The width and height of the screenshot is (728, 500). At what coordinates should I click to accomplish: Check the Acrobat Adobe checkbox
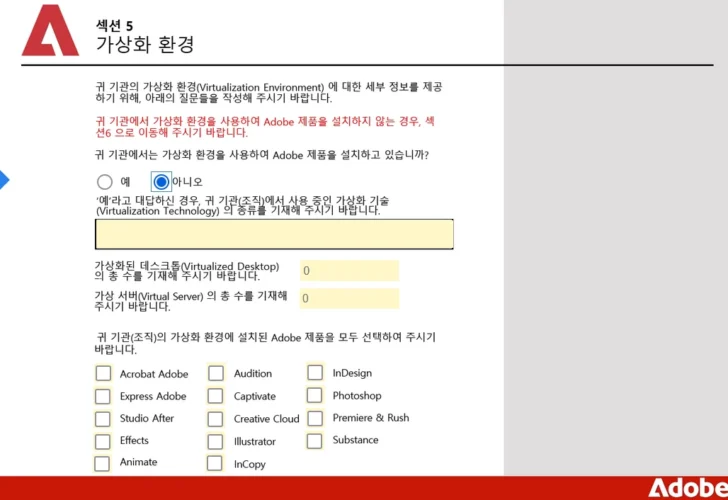point(103,373)
